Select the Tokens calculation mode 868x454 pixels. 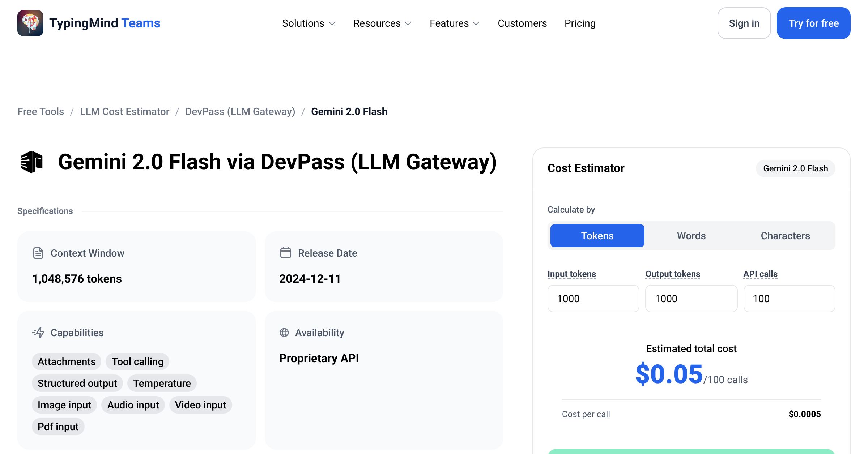coord(597,236)
